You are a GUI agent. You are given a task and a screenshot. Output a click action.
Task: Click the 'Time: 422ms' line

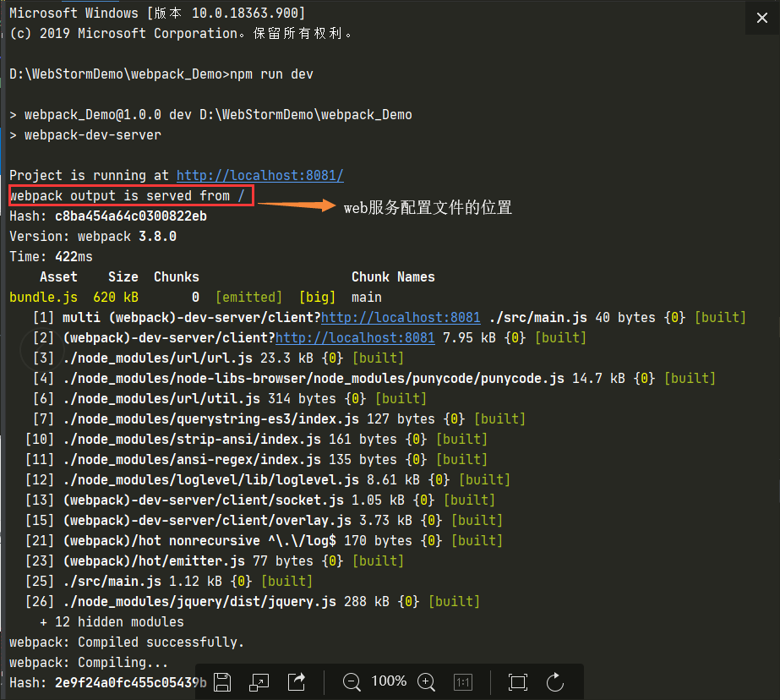coord(52,257)
